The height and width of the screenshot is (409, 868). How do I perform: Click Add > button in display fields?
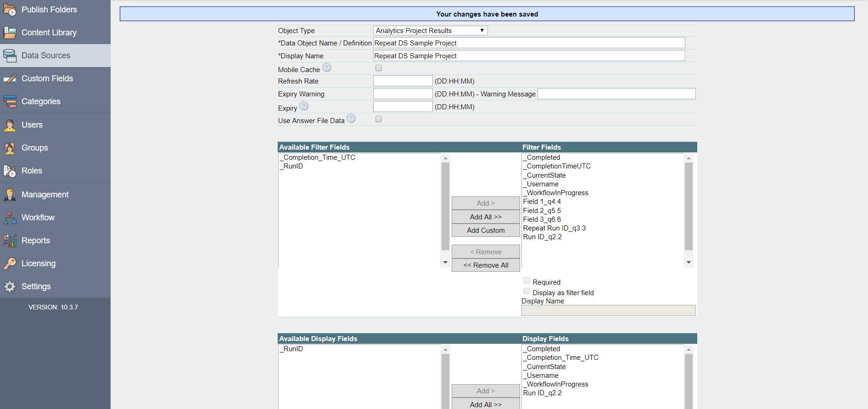(x=486, y=391)
